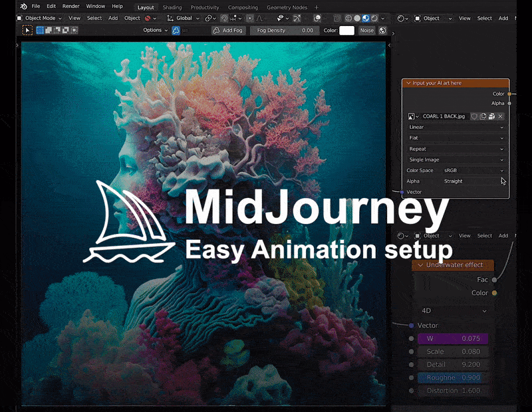Open the Help menu
Viewport: 532px width, 412px height.
tap(118, 6)
